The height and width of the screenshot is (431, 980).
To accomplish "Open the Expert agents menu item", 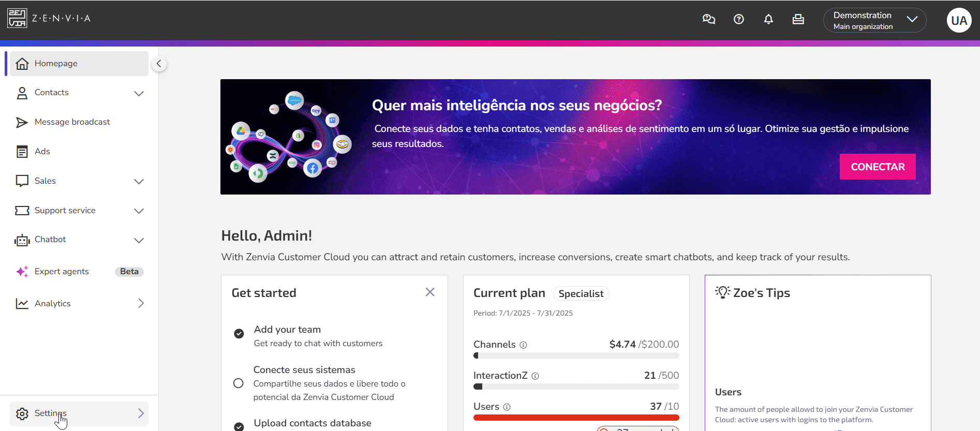I will (79, 272).
